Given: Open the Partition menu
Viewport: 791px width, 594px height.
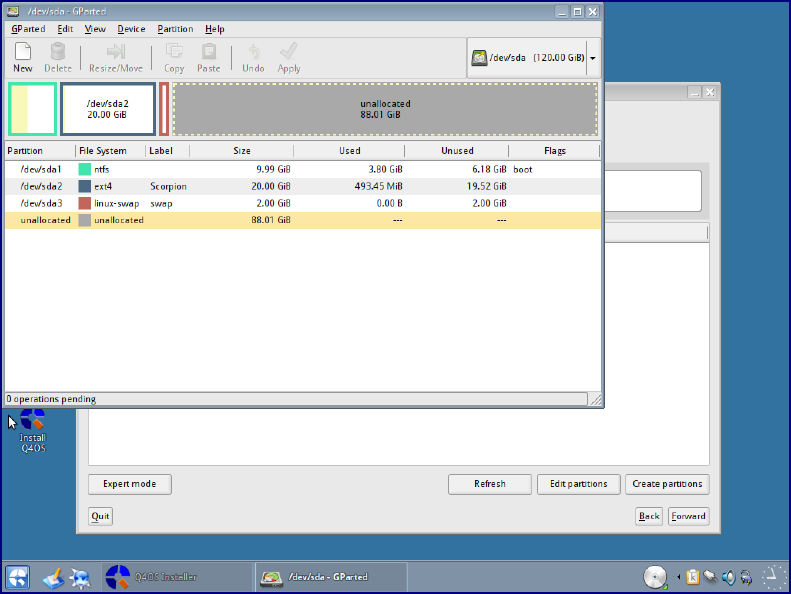Looking at the screenshot, I should click(x=175, y=29).
